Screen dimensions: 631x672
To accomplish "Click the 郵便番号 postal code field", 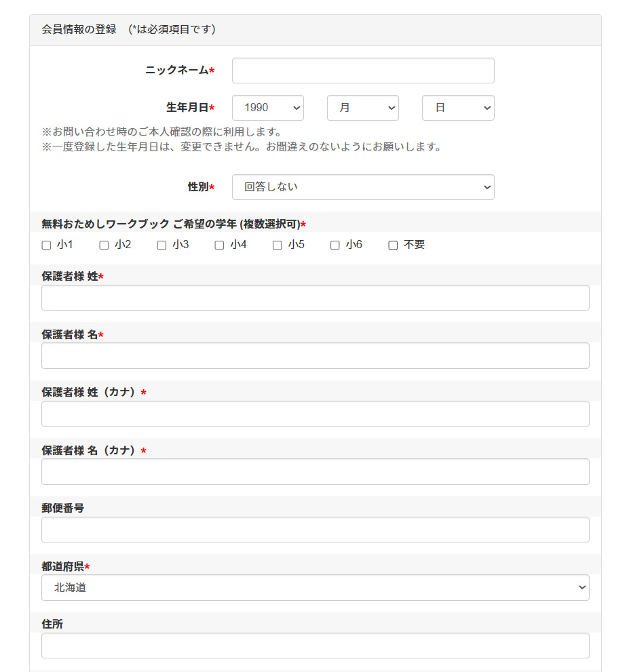I will pyautogui.click(x=315, y=530).
